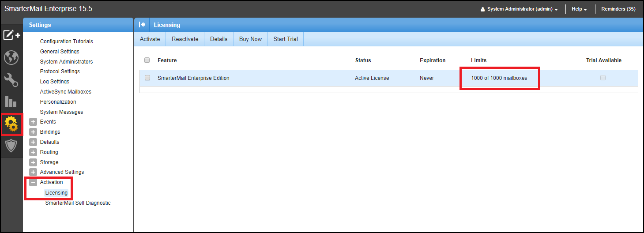Expand the Storage tree node
644x233 pixels.
33,162
